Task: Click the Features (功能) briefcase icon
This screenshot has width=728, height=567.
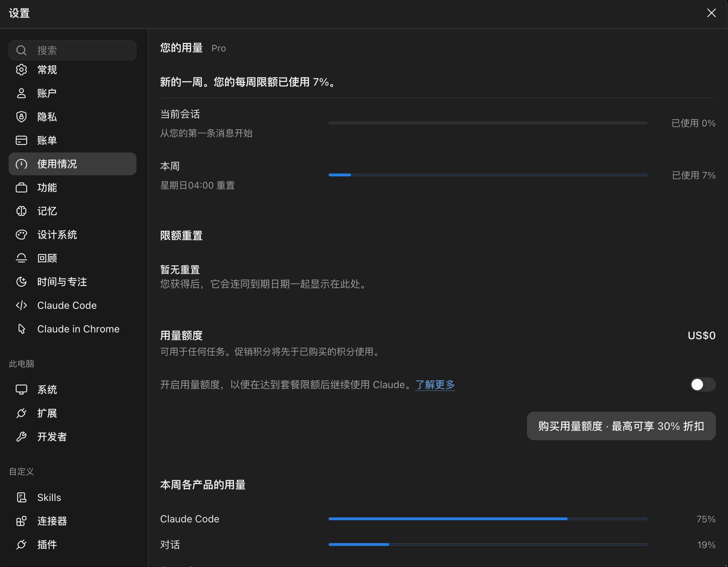Action: (x=21, y=187)
